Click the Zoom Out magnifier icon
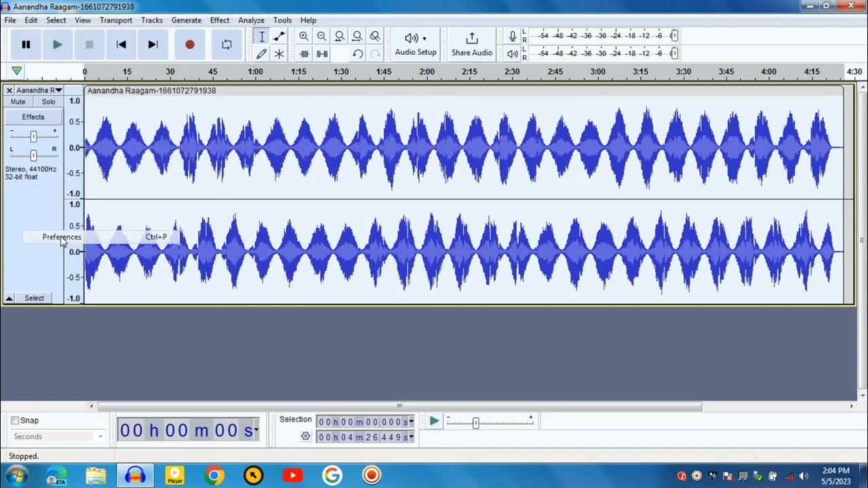868x488 pixels. 321,37
